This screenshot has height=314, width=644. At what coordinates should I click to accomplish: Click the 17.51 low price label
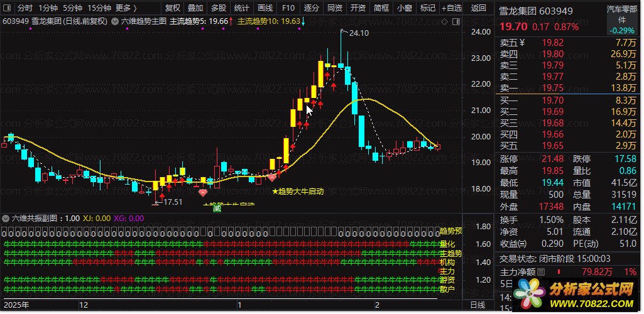[173, 202]
